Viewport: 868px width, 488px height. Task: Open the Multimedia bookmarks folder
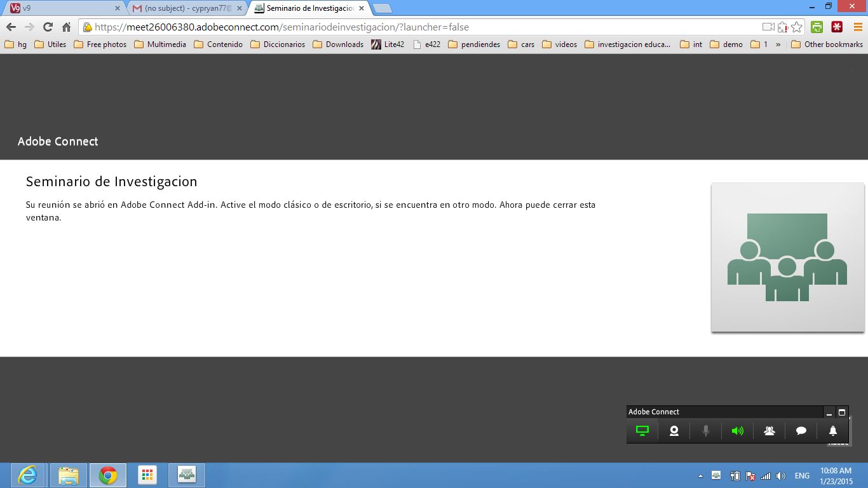[x=160, y=44]
